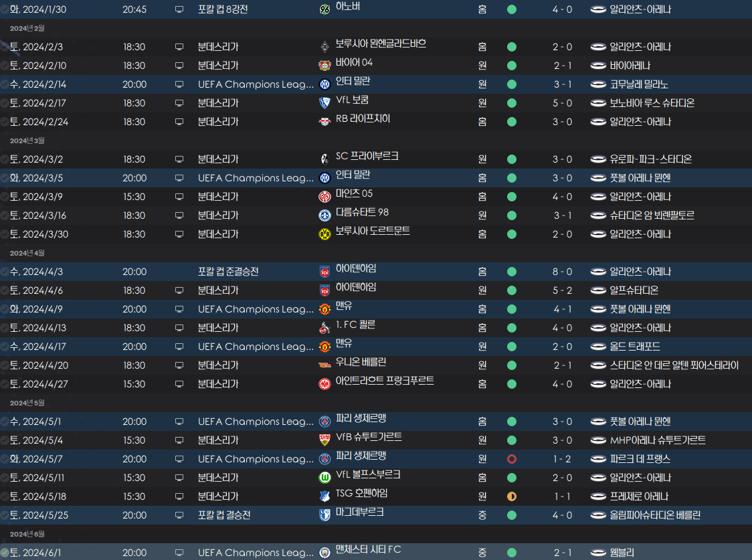752x560 pixels.
Task: Open the 5 - 2 result against 하이덴하임
Action: coord(562,290)
